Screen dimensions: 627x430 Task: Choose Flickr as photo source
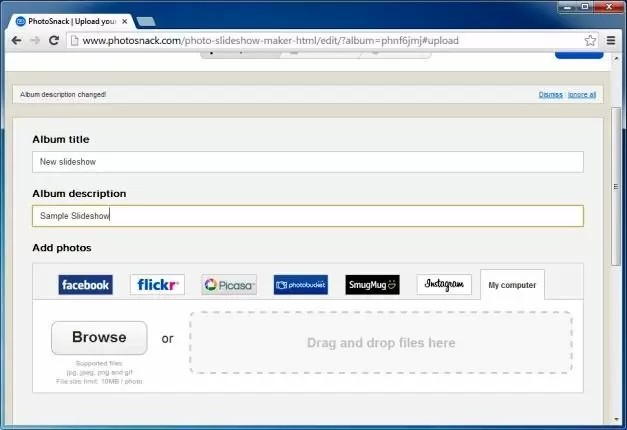(157, 285)
